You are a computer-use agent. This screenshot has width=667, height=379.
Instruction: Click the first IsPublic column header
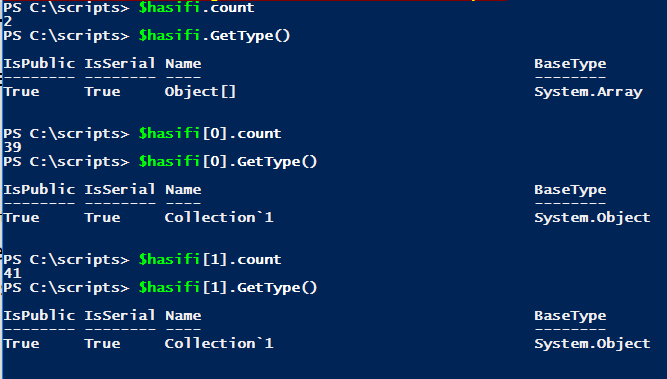pyautogui.click(x=39, y=63)
